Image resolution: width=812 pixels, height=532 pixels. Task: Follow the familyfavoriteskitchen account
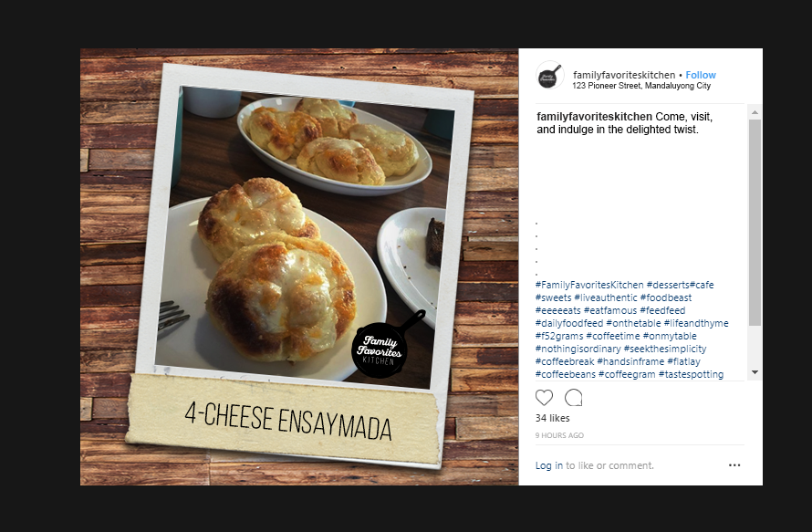701,75
